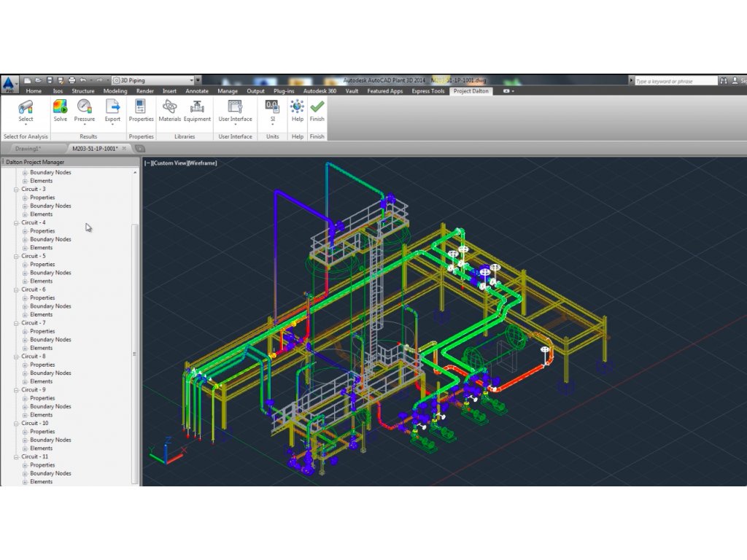Expand Elements under Circuit - 7

click(25, 349)
